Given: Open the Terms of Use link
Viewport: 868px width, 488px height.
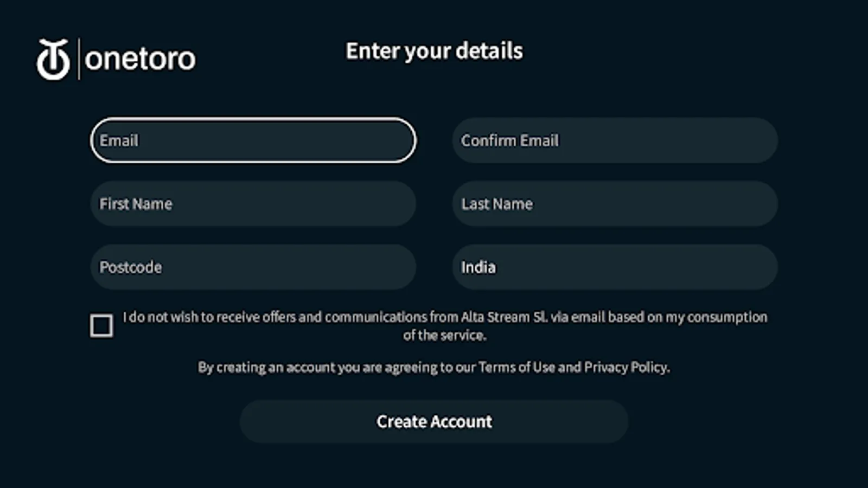Looking at the screenshot, I should pos(516,368).
